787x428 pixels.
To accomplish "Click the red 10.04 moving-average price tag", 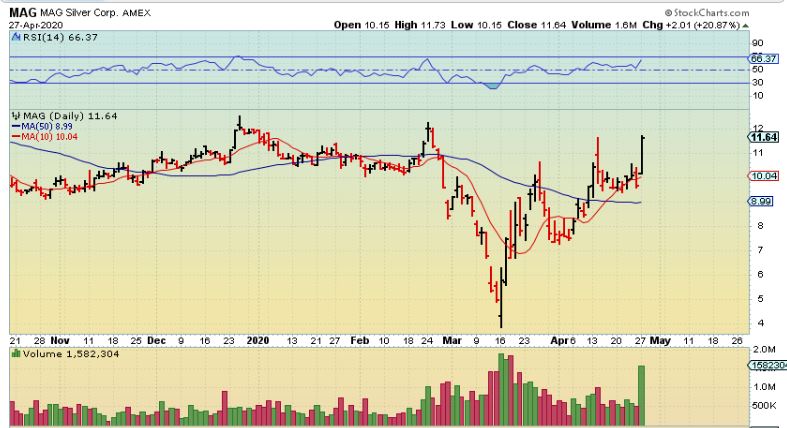I will (x=764, y=176).
